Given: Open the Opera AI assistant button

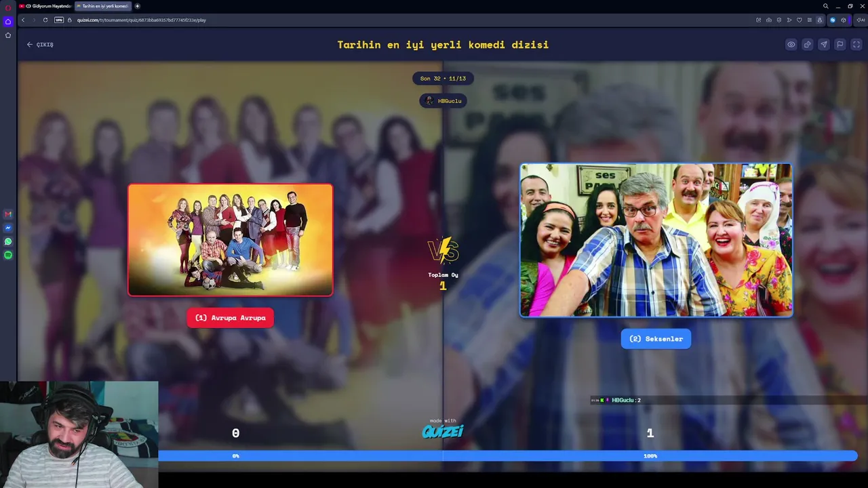Looking at the screenshot, I should tap(861, 20).
